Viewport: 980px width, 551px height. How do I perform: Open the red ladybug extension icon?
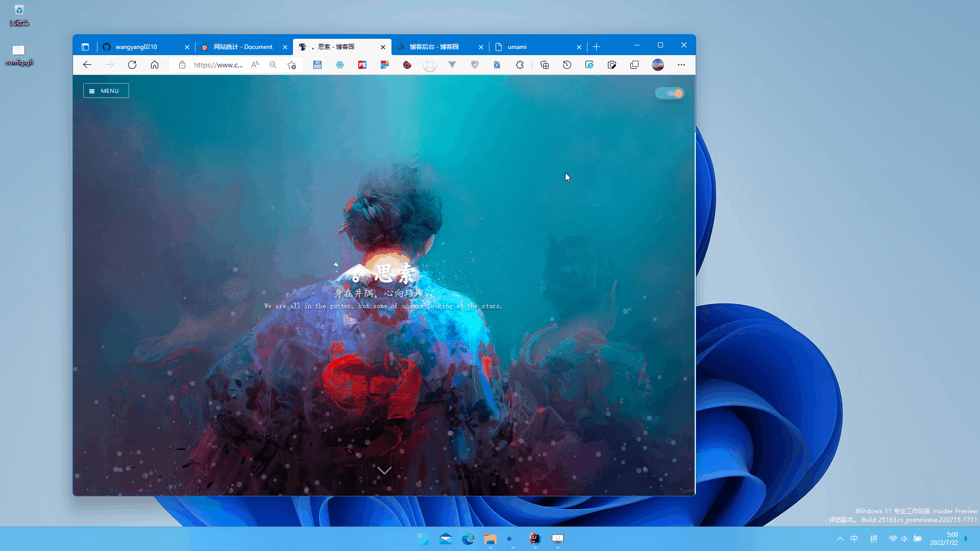(x=407, y=65)
